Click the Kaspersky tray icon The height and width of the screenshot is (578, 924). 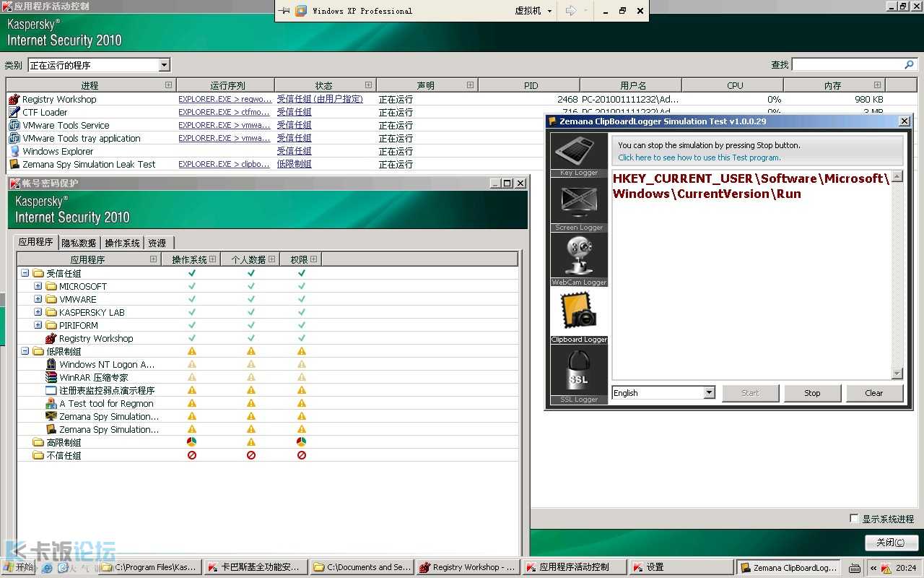[886, 568]
